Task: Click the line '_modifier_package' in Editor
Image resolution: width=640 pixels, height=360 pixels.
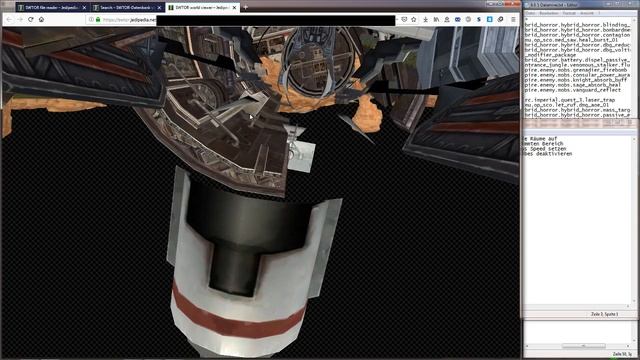Action: coord(550,55)
